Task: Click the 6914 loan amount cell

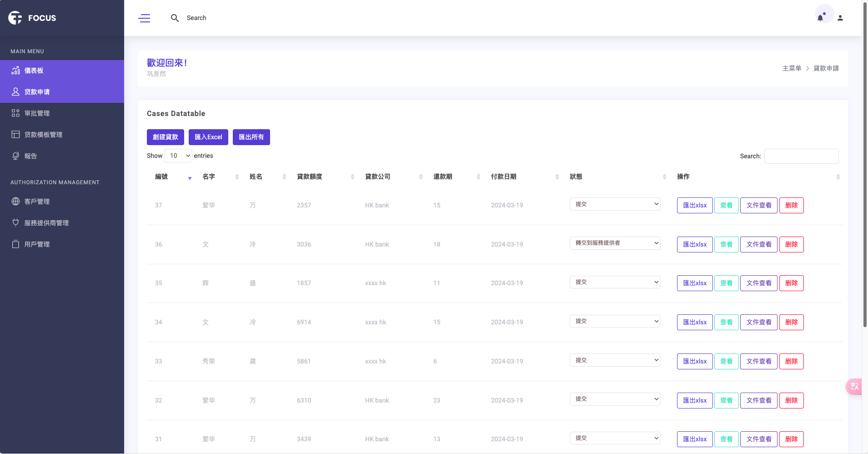Action: click(x=304, y=322)
